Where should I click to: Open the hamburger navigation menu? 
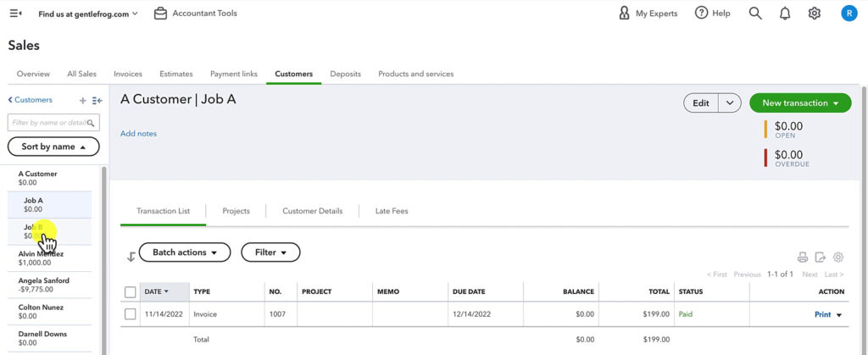[x=15, y=14]
